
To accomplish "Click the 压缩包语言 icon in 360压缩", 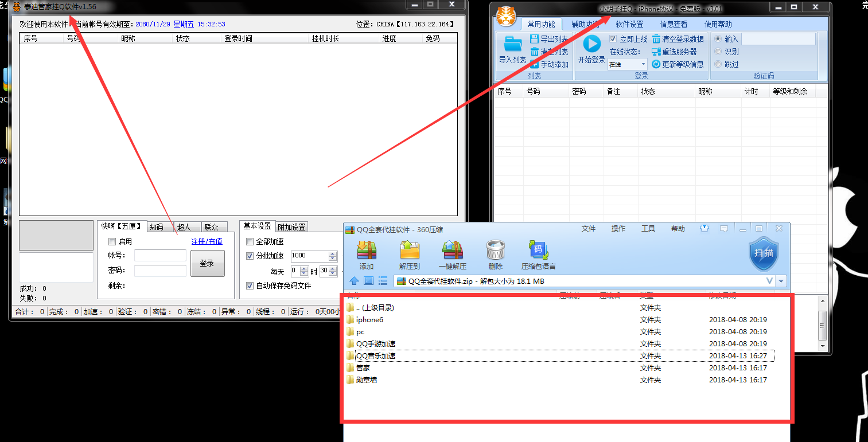I will pos(538,251).
